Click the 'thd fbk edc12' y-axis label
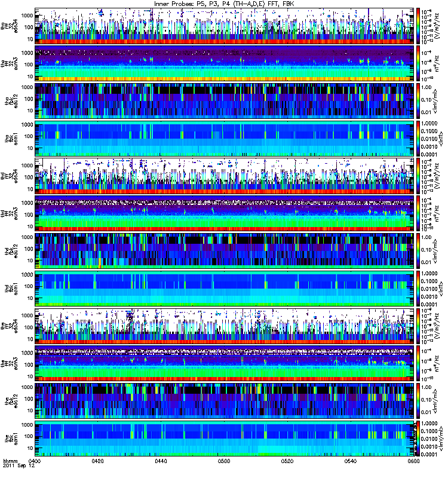 (11, 251)
